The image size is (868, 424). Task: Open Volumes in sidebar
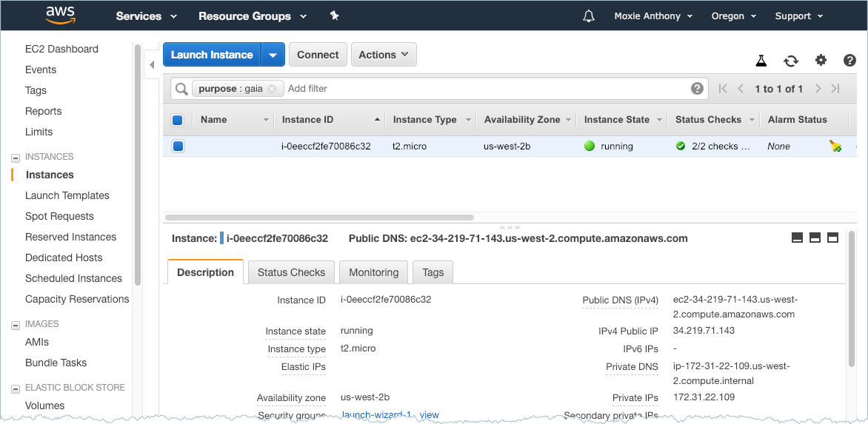(x=45, y=406)
